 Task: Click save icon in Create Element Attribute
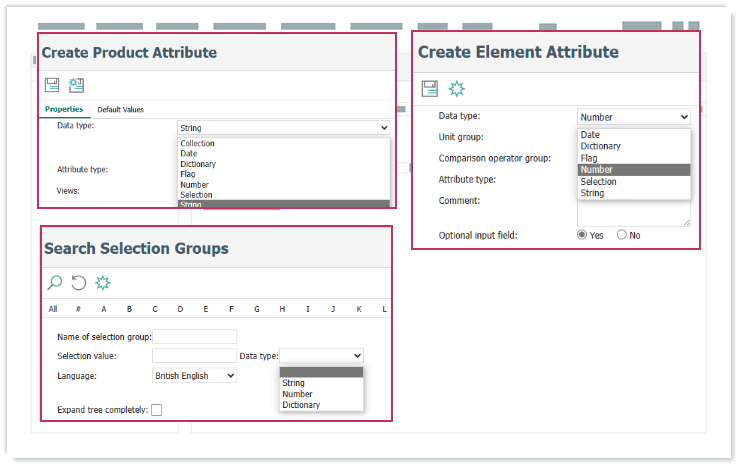(x=429, y=89)
